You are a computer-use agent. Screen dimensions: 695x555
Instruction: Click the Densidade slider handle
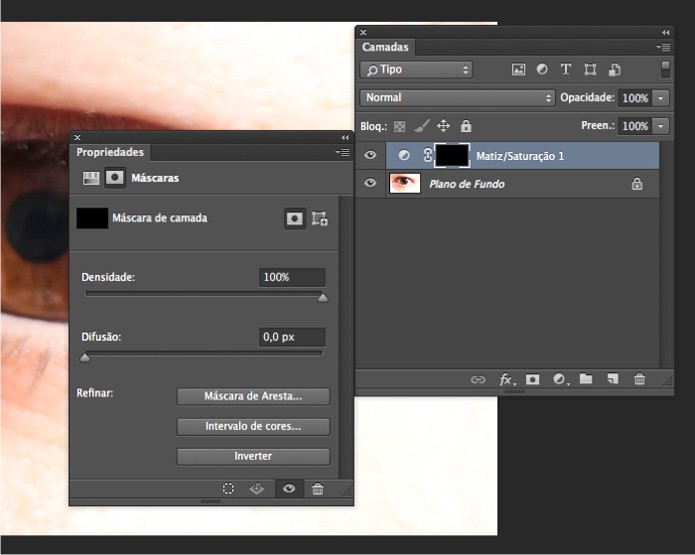[x=322, y=298]
